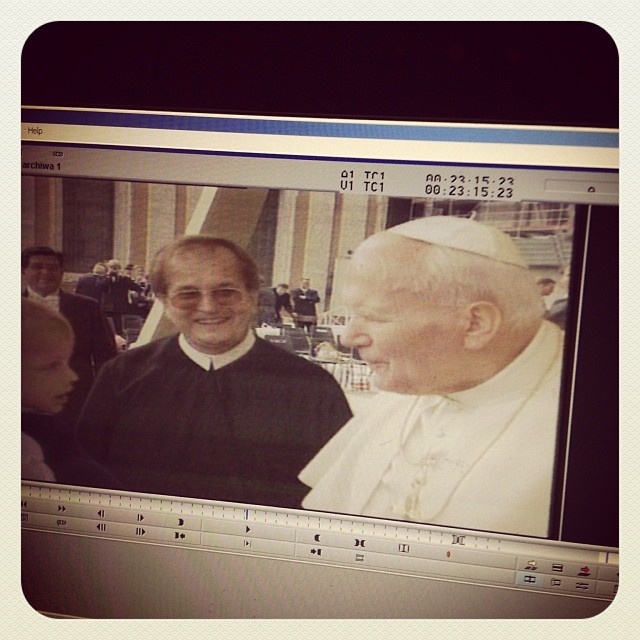Click the icon between Splice-In and Overwrite
Viewport: 640px width, 640px height.
tap(557, 568)
